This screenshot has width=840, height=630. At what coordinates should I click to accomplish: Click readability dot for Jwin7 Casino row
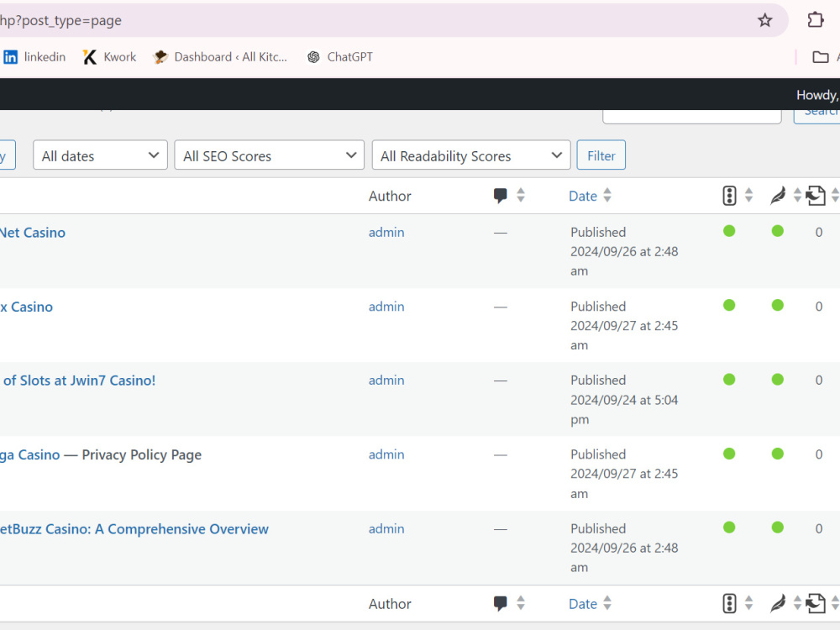pos(778,380)
